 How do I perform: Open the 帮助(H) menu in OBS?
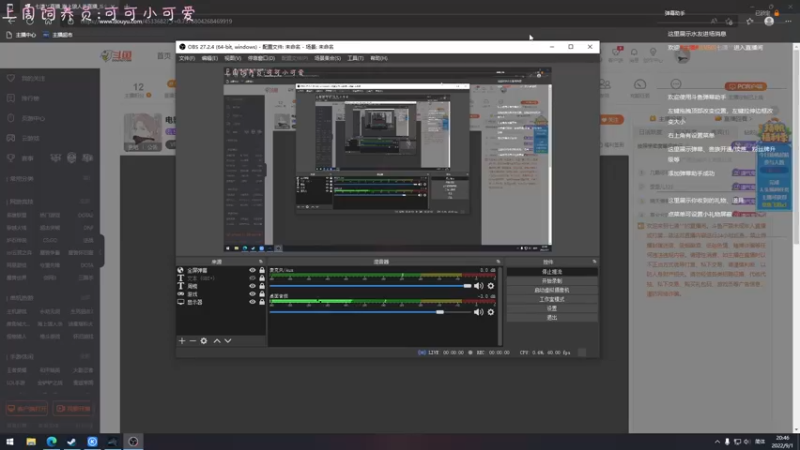click(379, 58)
